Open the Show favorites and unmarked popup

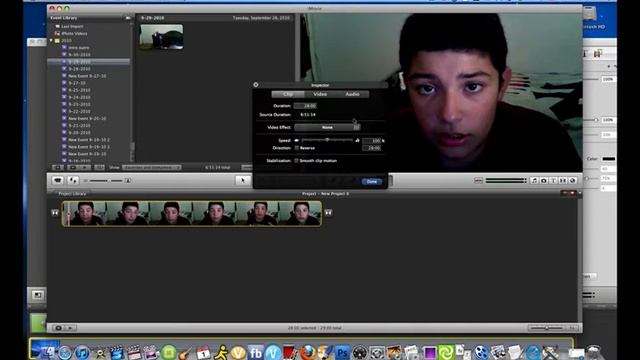[x=151, y=167]
